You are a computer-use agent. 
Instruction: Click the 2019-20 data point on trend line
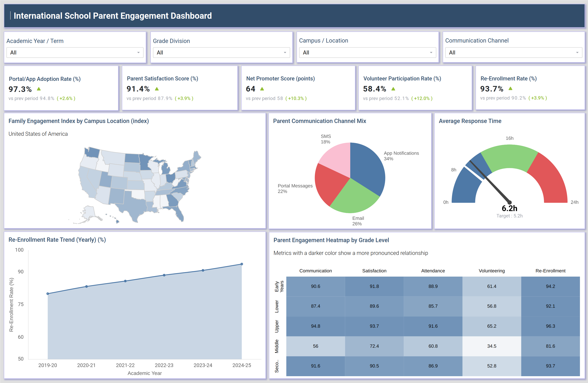(48, 294)
